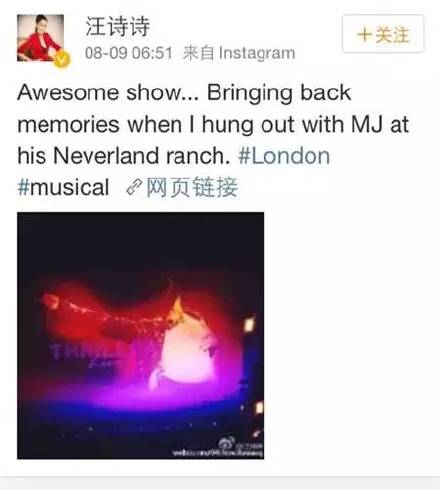Screen dimensions: 440x490
Task: Click the blurry blue Thriller sign in photo
Action: click(x=83, y=354)
